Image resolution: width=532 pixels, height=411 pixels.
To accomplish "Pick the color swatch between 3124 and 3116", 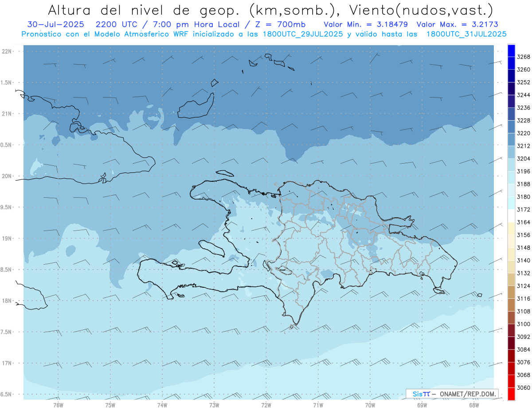I will coord(511,292).
